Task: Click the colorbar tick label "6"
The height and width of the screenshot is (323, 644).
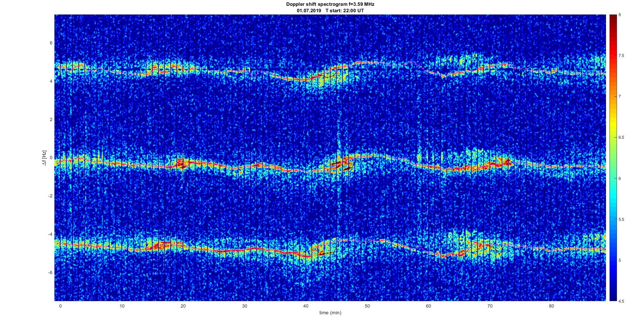Action: (620, 178)
